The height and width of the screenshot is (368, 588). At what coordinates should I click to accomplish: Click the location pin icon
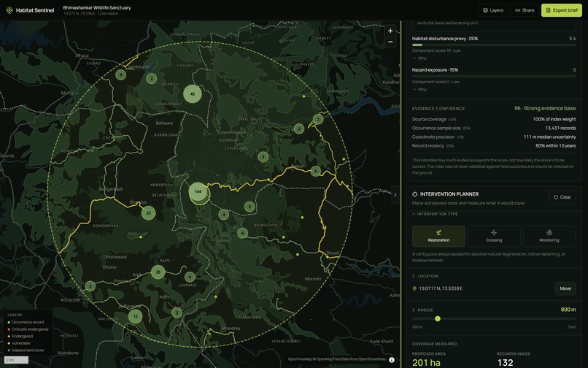[414, 288]
